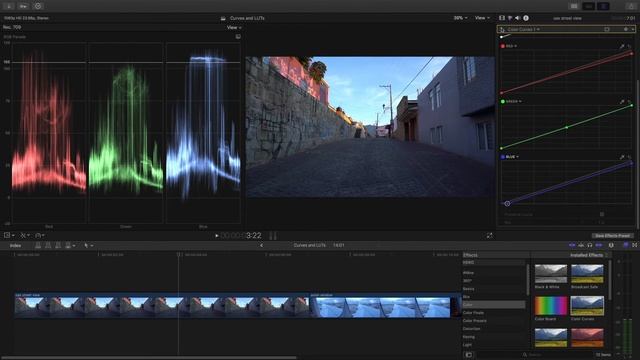The height and width of the screenshot is (360, 640).
Task: Click the audio skimming icon
Action: tap(581, 245)
